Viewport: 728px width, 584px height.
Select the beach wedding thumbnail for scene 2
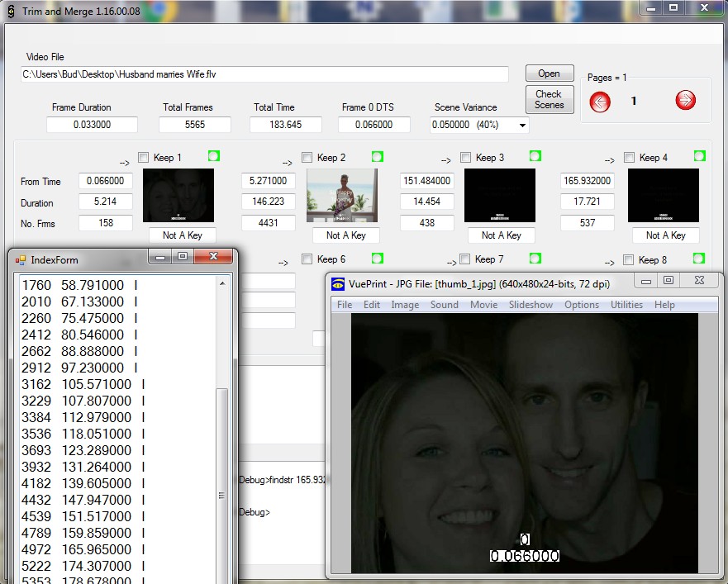(x=342, y=196)
